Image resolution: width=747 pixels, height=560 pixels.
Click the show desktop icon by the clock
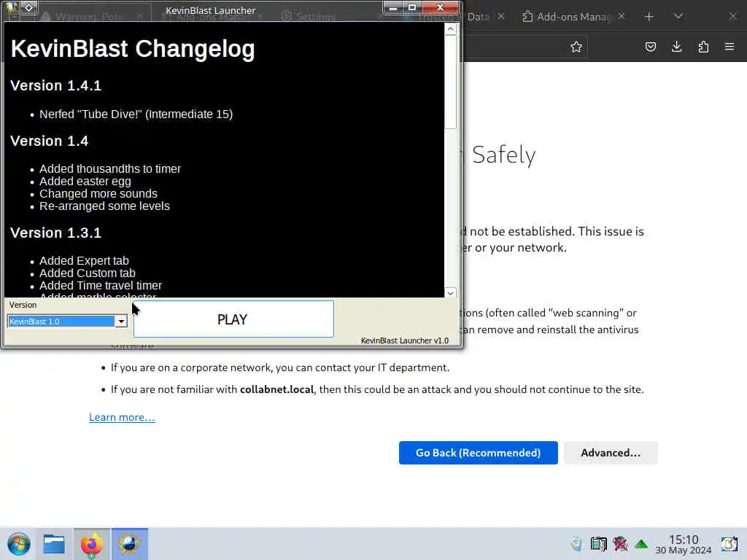click(729, 544)
